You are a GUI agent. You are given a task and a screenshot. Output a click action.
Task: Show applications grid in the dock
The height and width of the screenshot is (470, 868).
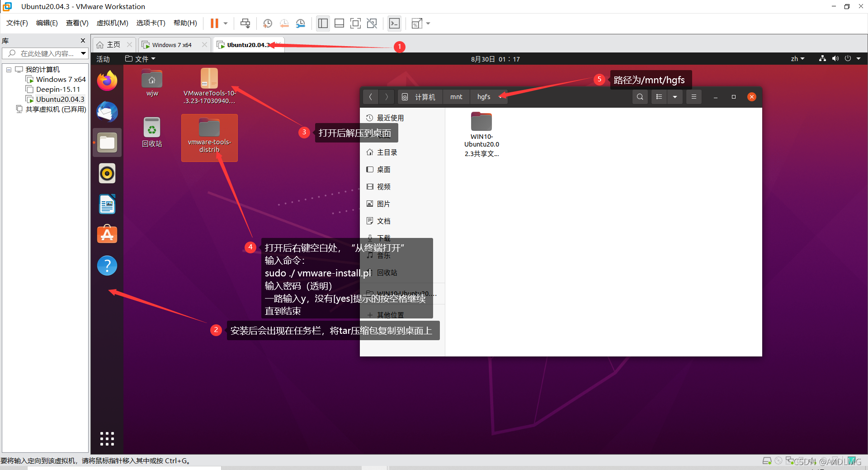[x=107, y=439]
